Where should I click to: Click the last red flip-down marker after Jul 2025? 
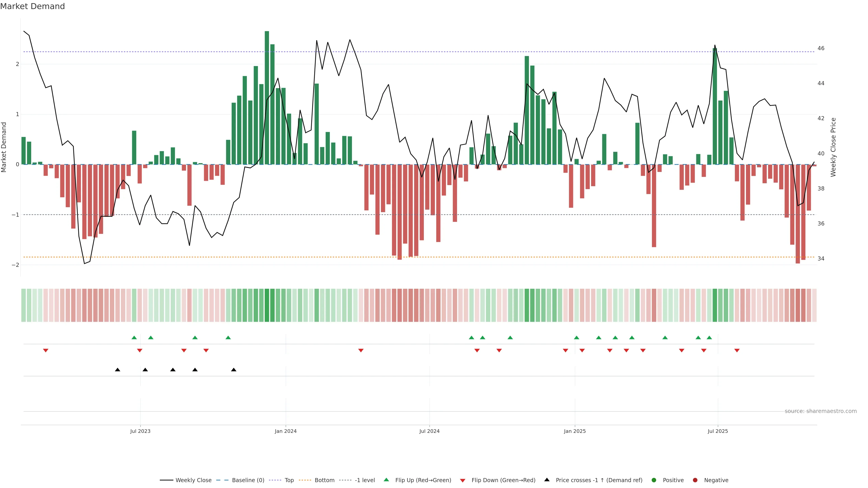pos(737,351)
